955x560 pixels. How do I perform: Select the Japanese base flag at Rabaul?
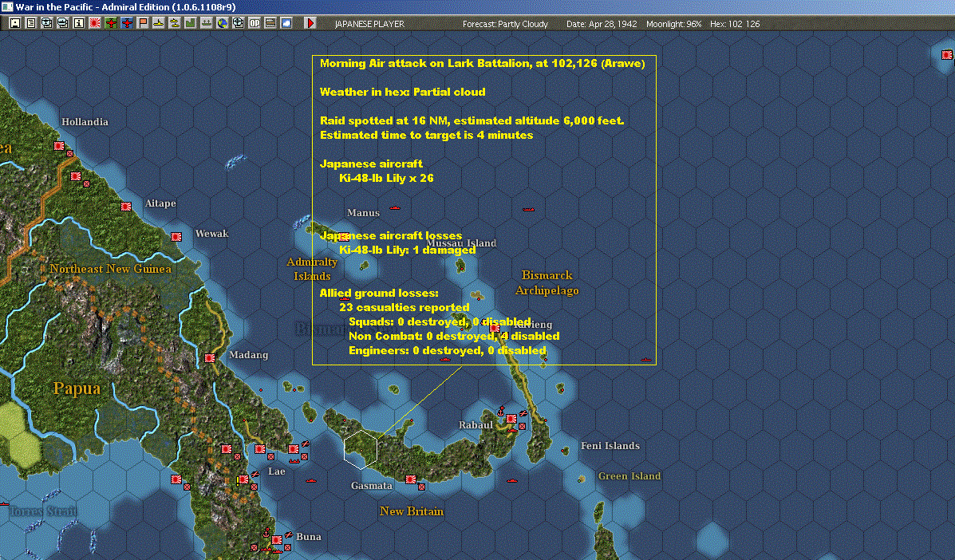511,419
